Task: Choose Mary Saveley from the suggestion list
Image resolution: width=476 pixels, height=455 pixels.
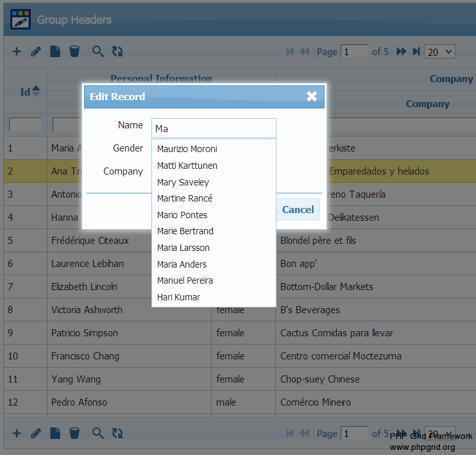Action: (x=183, y=182)
